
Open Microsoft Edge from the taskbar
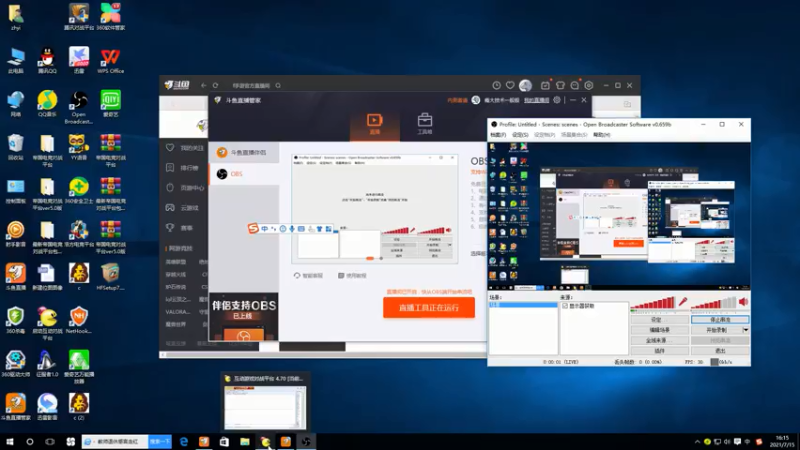(184, 442)
